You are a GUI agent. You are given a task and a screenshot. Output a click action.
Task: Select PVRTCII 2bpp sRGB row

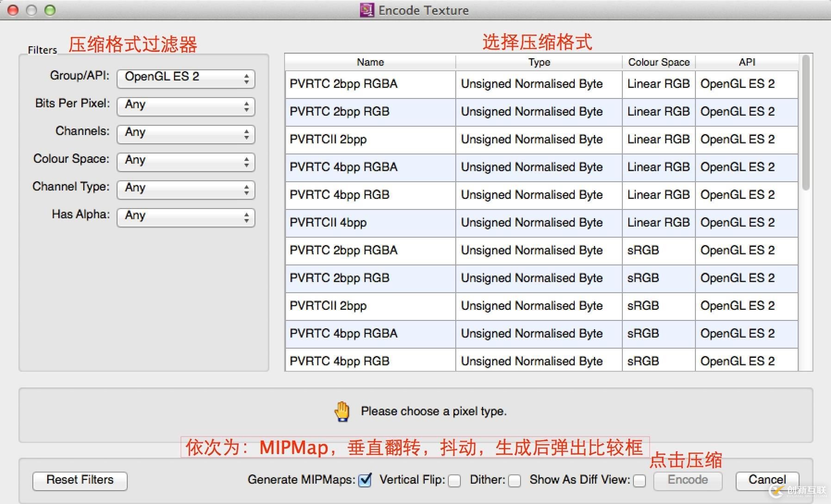click(541, 306)
